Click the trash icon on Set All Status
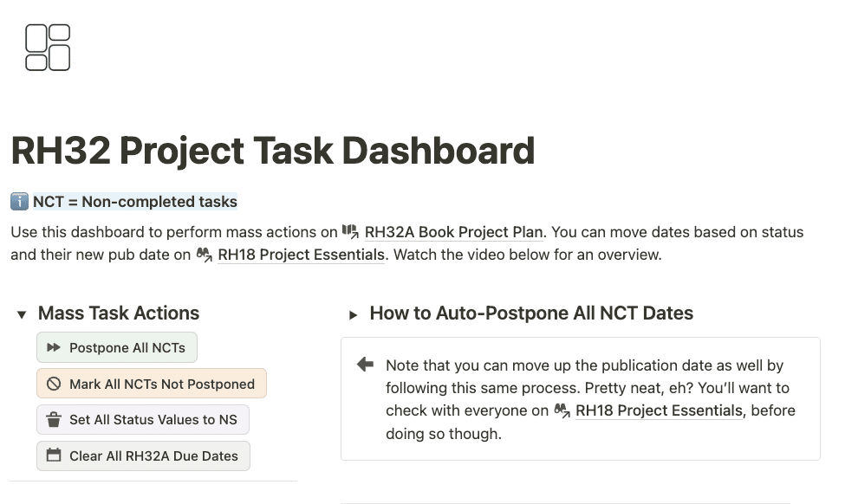The width and height of the screenshot is (845, 504). point(54,420)
